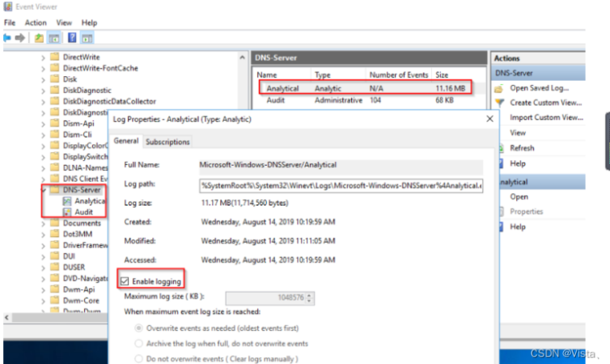This screenshot has height=364, width=610.
Task: Close the Log Properties dialog
Action: coord(489,119)
